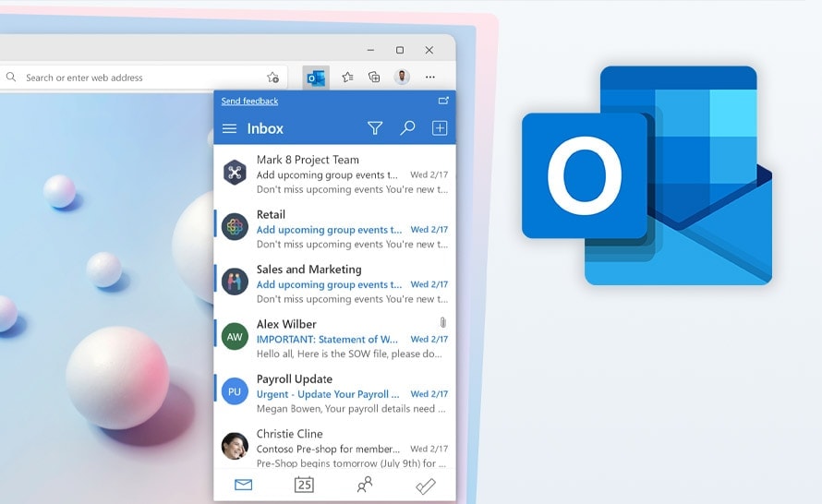
Task: Click preview 'Megan Bowen, Your payroll details need'
Action: [x=345, y=409]
